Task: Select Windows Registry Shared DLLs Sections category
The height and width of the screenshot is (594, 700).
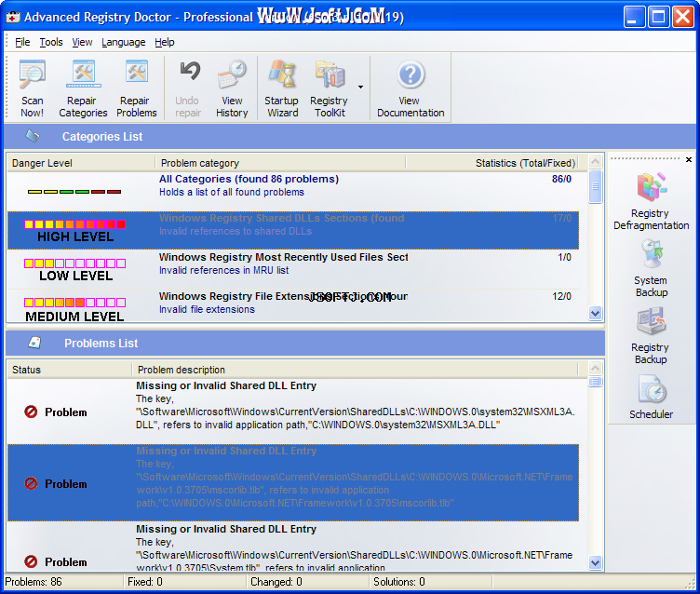Action: pyautogui.click(x=293, y=230)
